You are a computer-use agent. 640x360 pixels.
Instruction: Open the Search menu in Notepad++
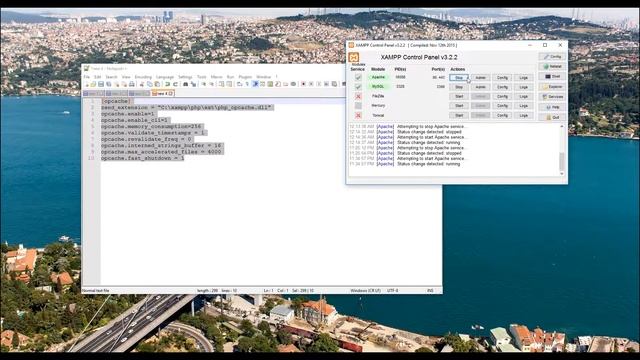click(111, 77)
